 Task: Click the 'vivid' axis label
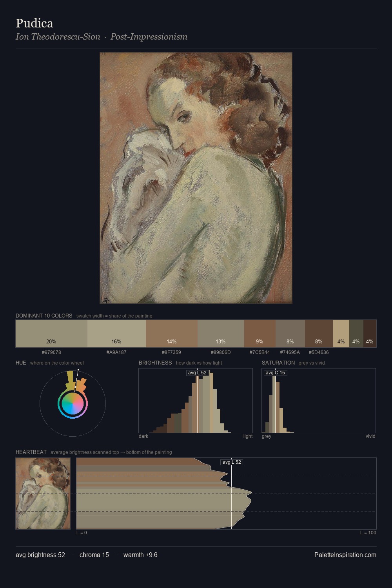pos(370,436)
